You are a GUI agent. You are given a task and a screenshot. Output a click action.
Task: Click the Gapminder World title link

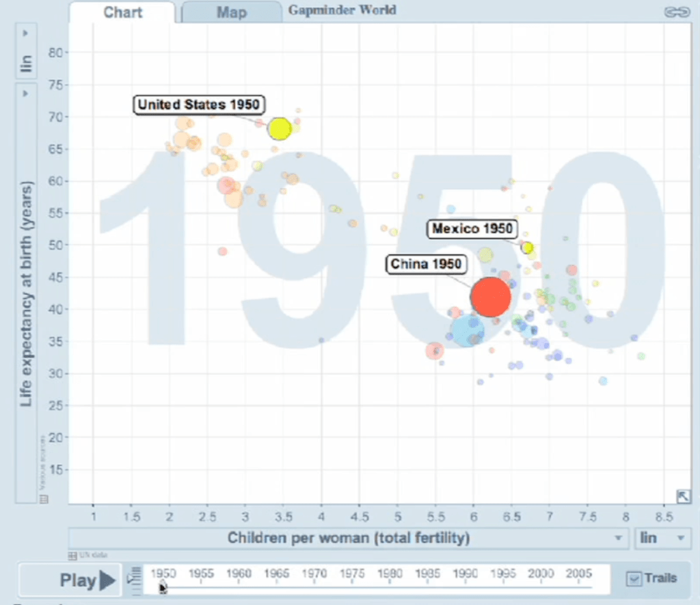coord(342,10)
